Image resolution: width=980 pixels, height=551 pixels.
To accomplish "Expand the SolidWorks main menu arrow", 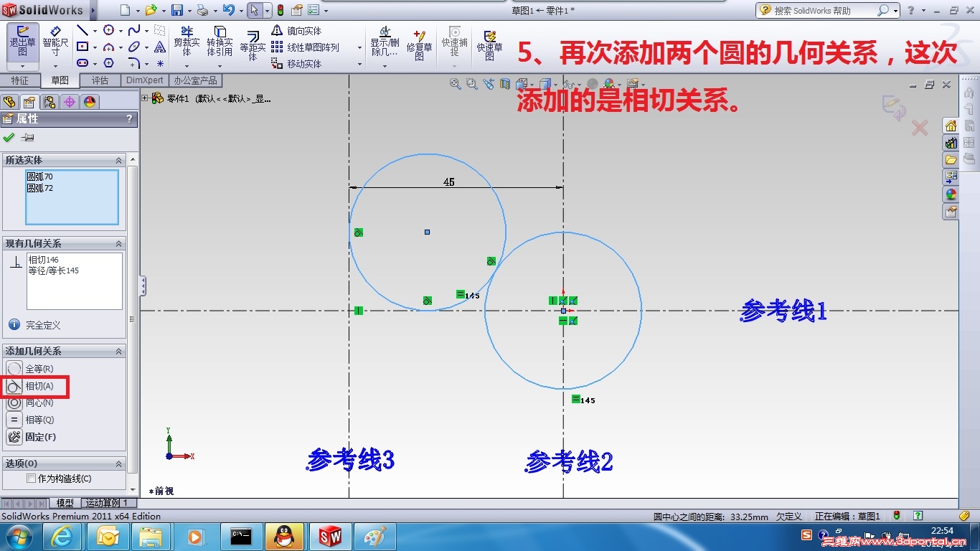I will click(x=93, y=10).
